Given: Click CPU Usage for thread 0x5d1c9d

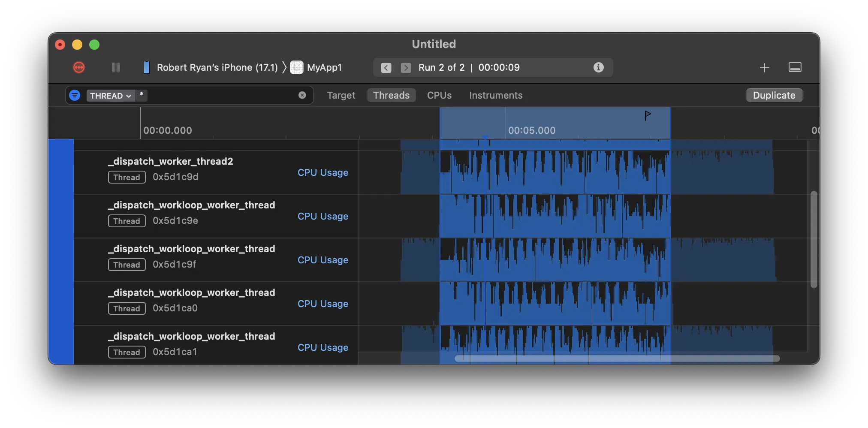Looking at the screenshot, I should [323, 172].
